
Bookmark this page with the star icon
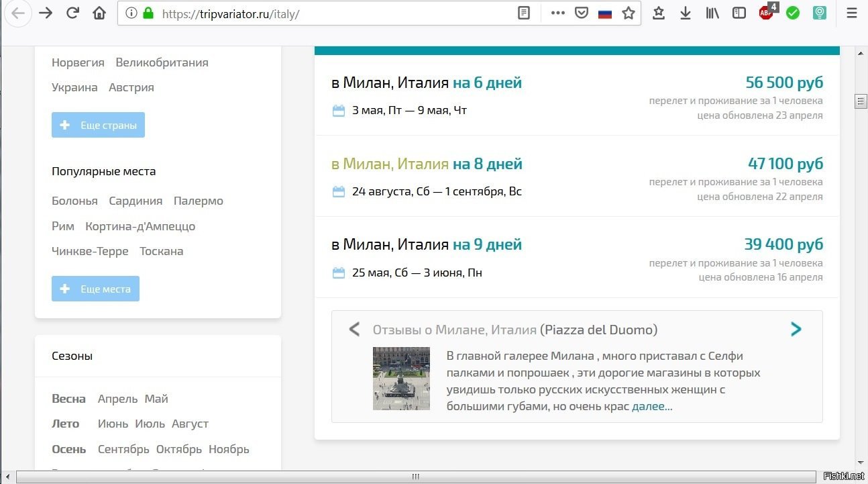pos(629,13)
